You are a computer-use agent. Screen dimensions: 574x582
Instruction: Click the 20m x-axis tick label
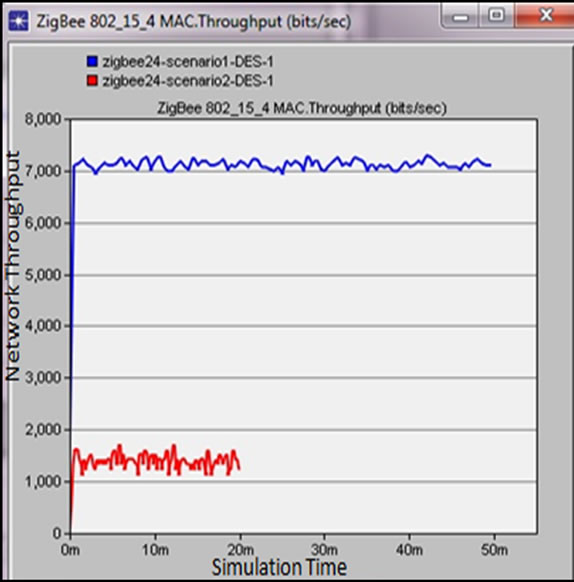point(240,550)
